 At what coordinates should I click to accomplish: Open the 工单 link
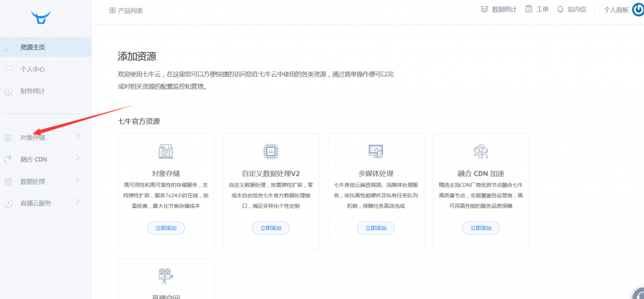click(542, 9)
